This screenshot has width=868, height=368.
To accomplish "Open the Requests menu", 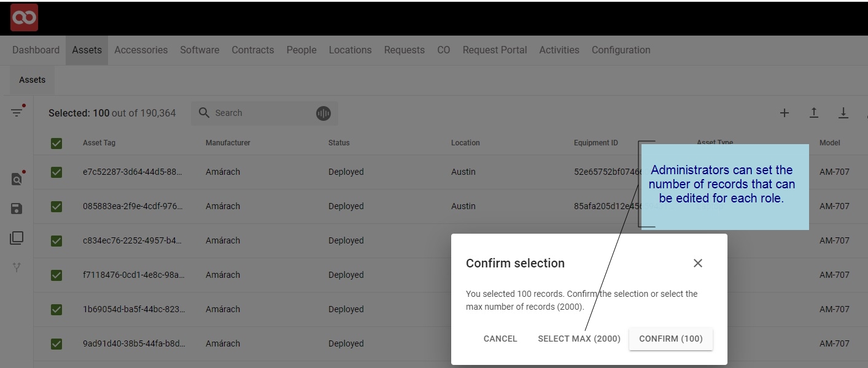I will point(405,50).
